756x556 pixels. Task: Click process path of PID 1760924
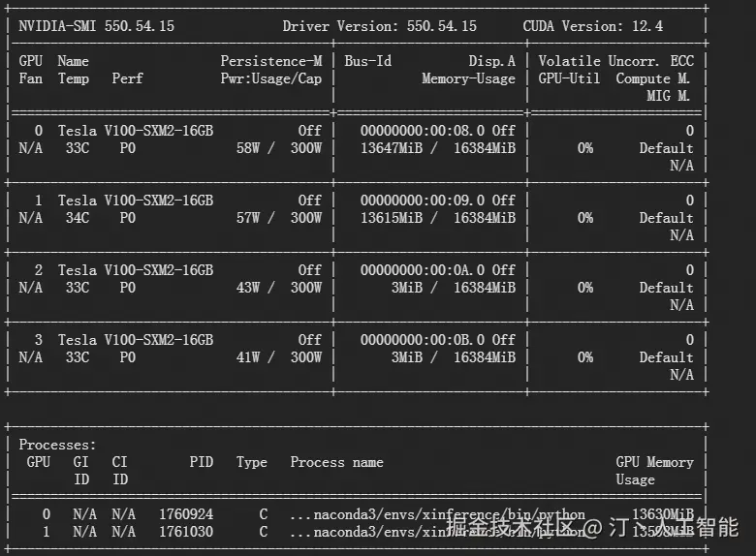[x=438, y=514]
